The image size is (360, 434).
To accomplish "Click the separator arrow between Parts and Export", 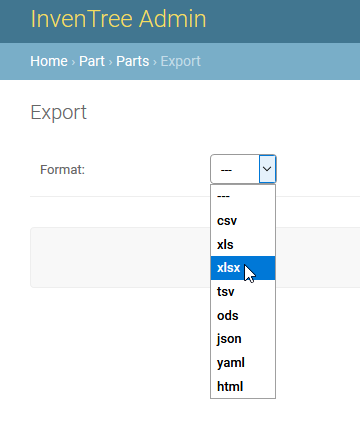I will [x=155, y=62].
